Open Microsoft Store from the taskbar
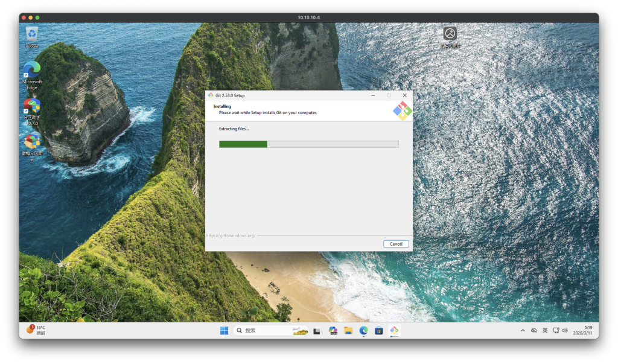This screenshot has width=618, height=364. tap(379, 330)
